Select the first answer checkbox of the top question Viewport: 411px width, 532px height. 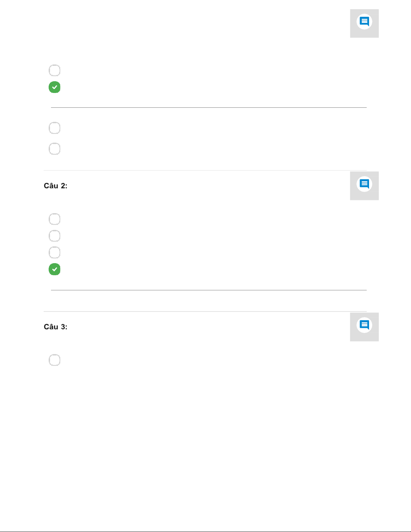(54, 70)
